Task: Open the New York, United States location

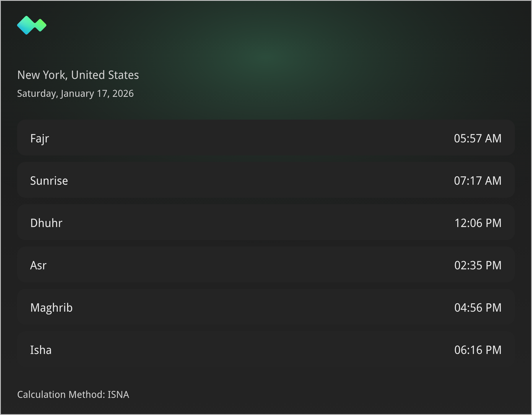Action: coord(78,75)
